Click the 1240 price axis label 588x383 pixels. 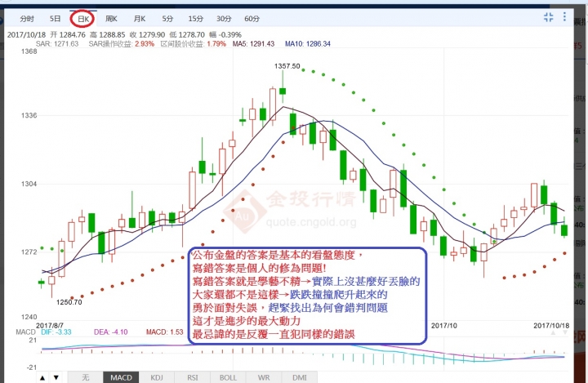coord(29,317)
